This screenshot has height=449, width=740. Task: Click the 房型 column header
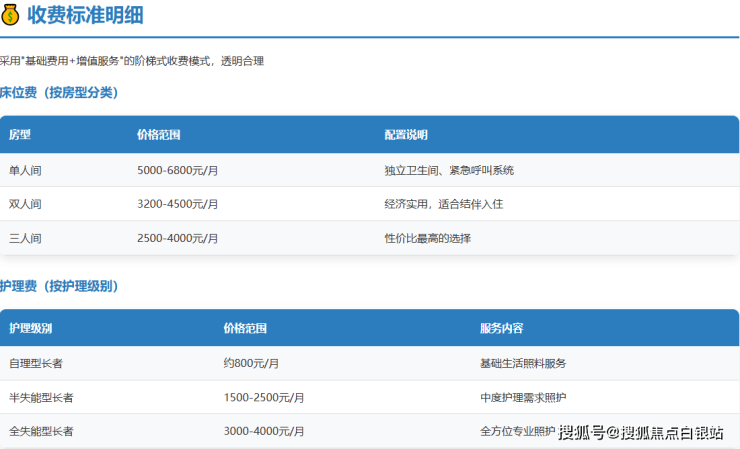[20, 135]
